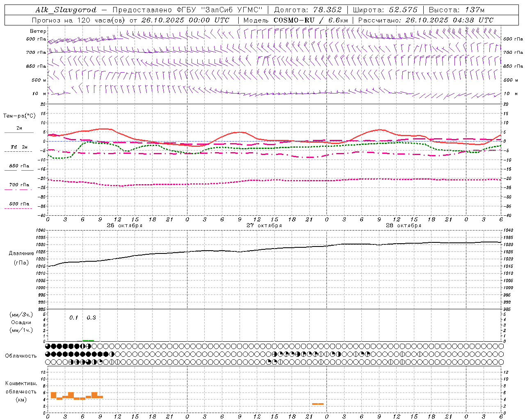The height and width of the screenshot is (420, 525).
Task: Select the 27 октября date label
Action: pyautogui.click(x=264, y=225)
